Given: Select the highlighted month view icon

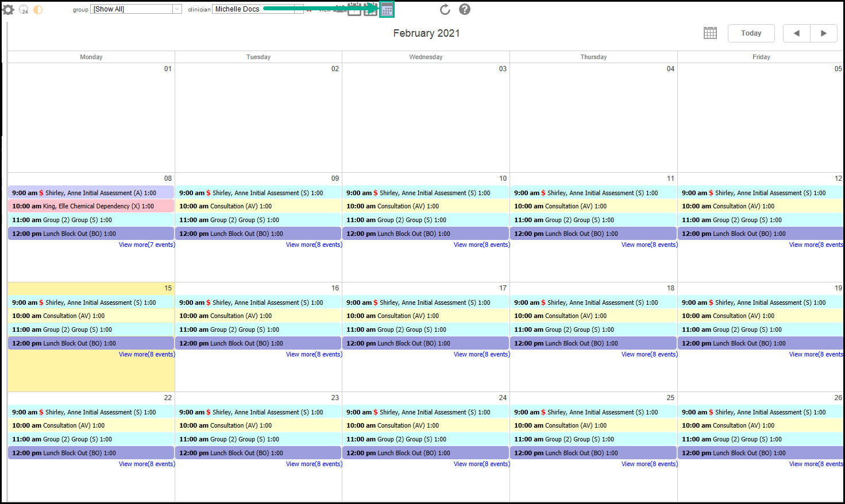Looking at the screenshot, I should (387, 10).
